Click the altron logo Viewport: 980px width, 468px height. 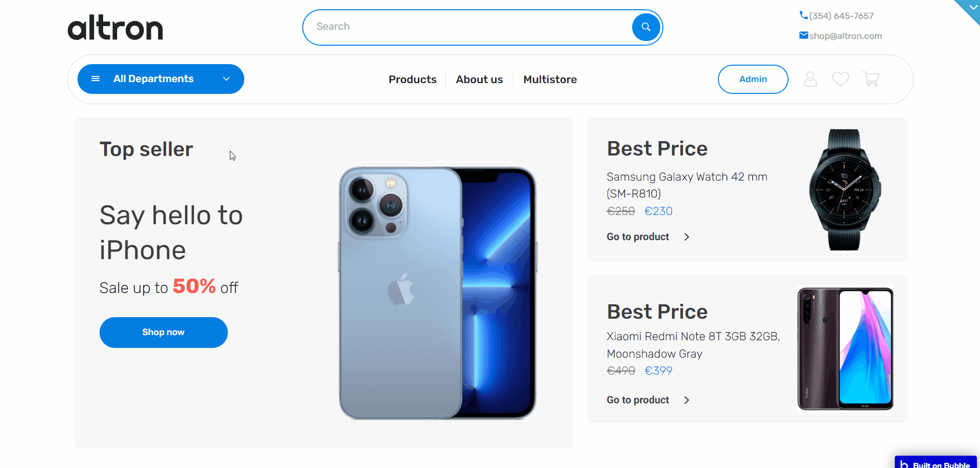point(115,28)
